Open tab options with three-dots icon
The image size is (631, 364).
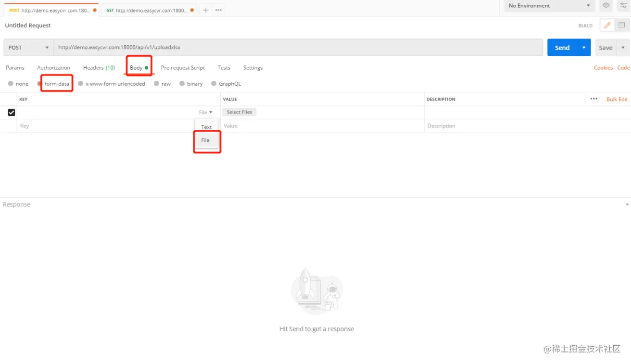click(218, 10)
